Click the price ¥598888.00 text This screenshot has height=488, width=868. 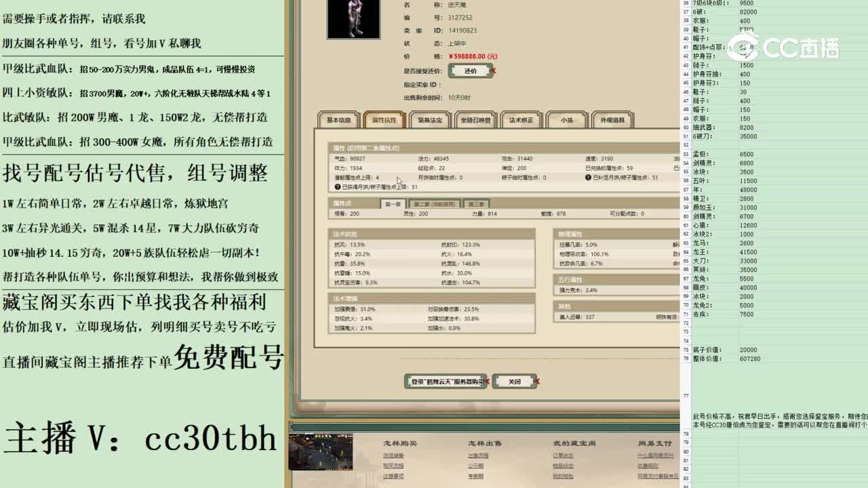pos(473,56)
